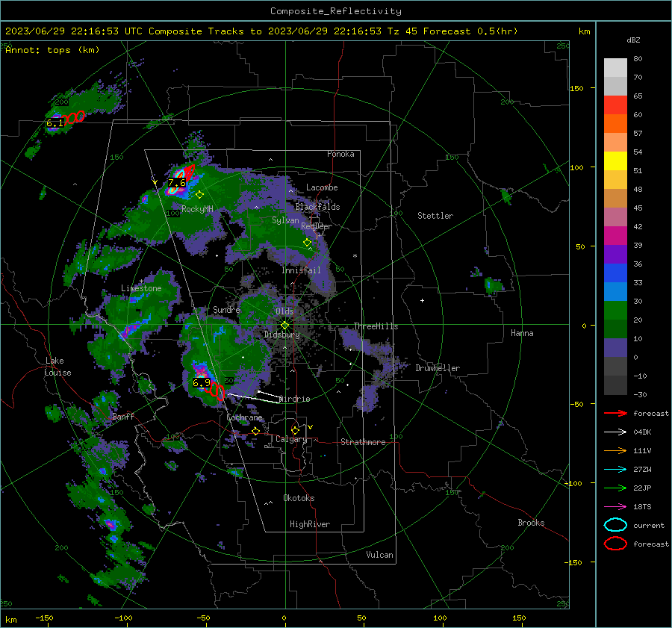Click the magenta swatch between 42 and 39 dBZ
This screenshot has height=628, width=672.
pyautogui.click(x=615, y=235)
